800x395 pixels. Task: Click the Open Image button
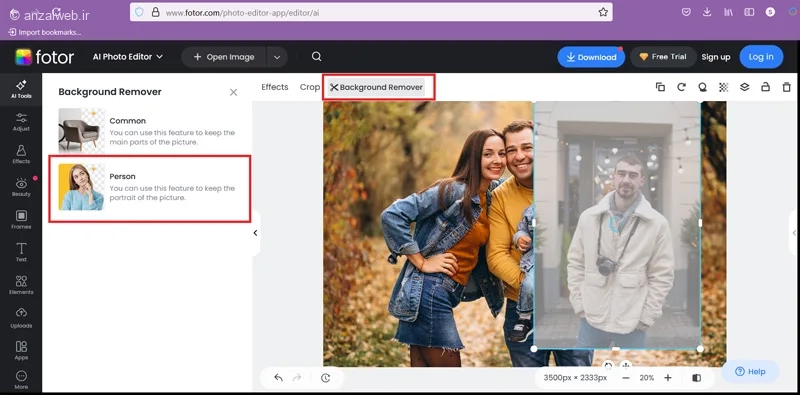tap(224, 57)
